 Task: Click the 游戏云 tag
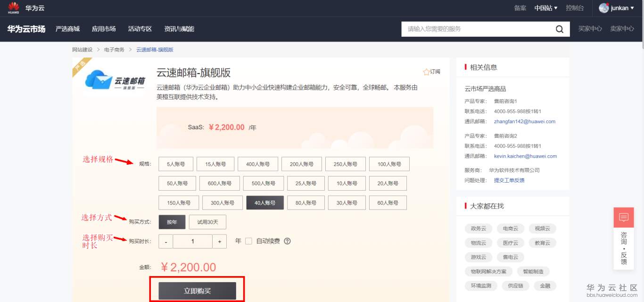(479, 258)
